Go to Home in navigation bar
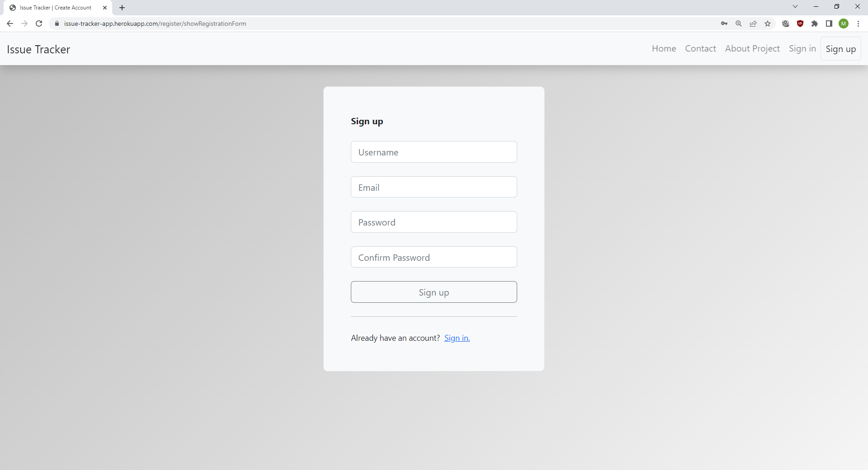Image resolution: width=868 pixels, height=470 pixels. click(664, 49)
